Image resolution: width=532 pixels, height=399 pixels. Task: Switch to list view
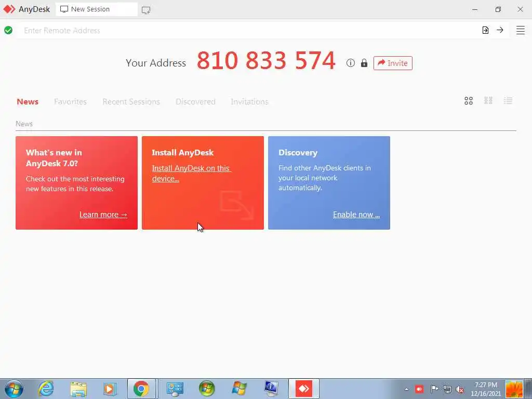508,100
